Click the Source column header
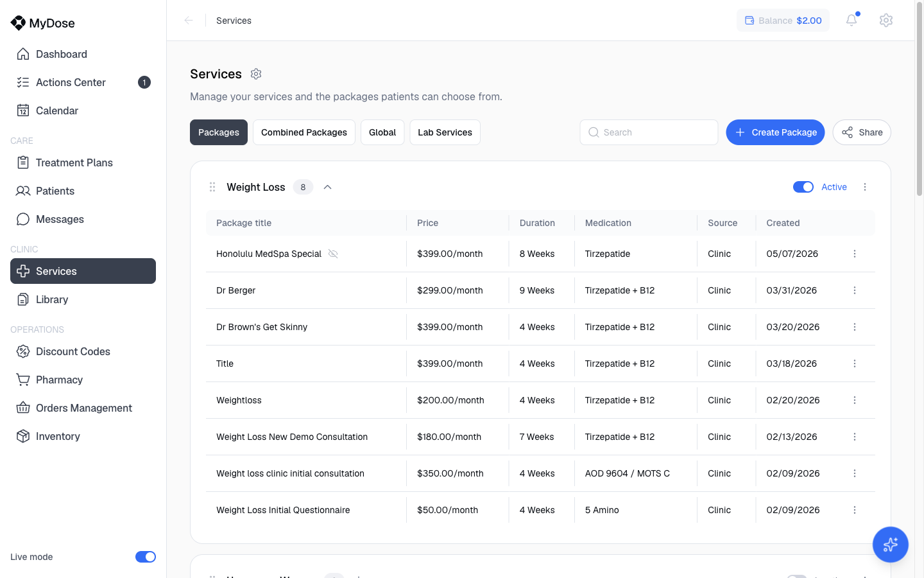The height and width of the screenshot is (578, 924). [723, 223]
